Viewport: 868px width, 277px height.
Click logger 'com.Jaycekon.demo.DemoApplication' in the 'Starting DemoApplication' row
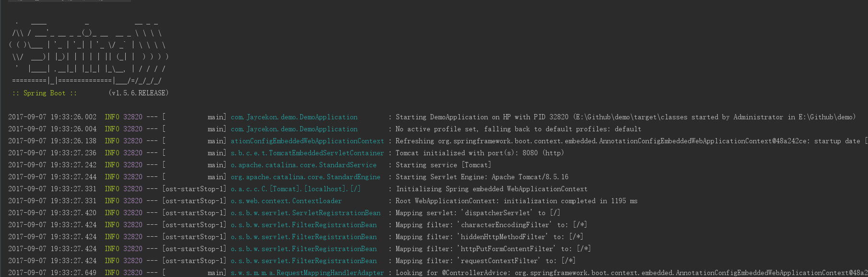tap(294, 117)
